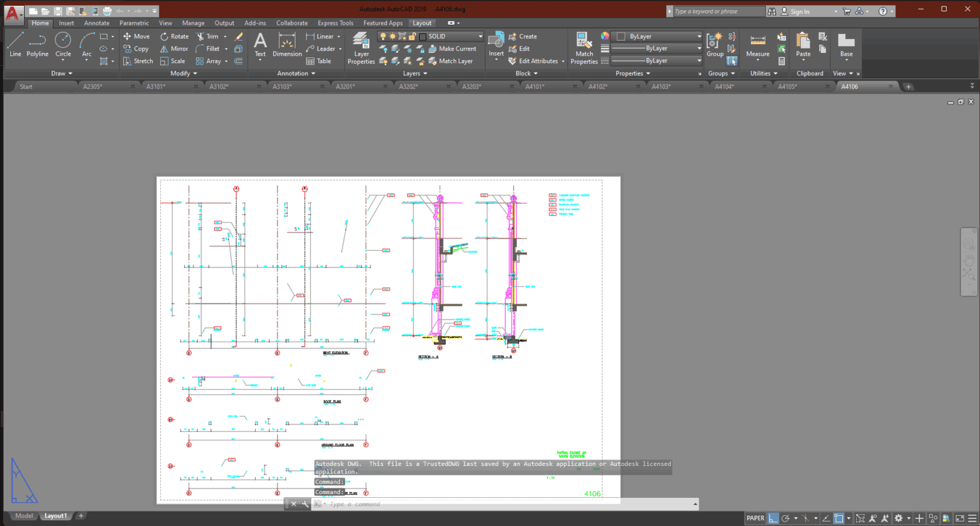
Task: Open the object color swatch dropdown
Action: tap(656, 36)
